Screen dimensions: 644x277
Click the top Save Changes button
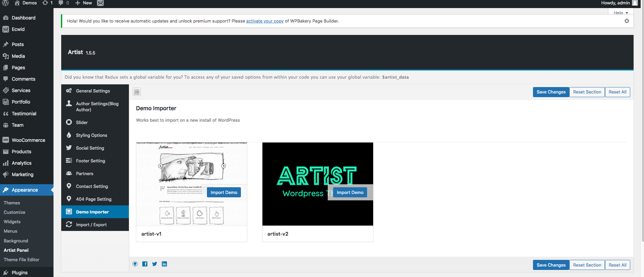pos(551,92)
